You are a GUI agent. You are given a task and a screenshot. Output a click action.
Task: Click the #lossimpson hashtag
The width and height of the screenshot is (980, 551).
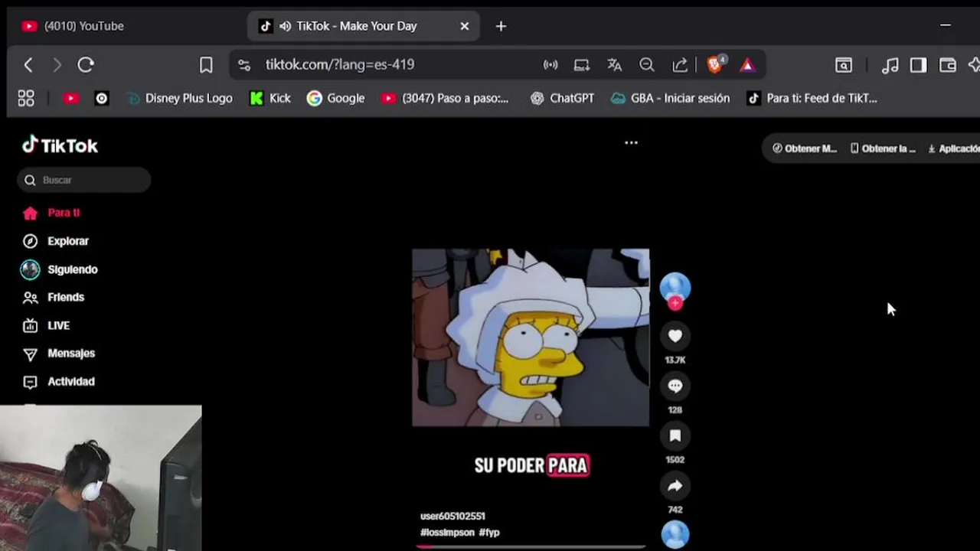click(x=447, y=532)
